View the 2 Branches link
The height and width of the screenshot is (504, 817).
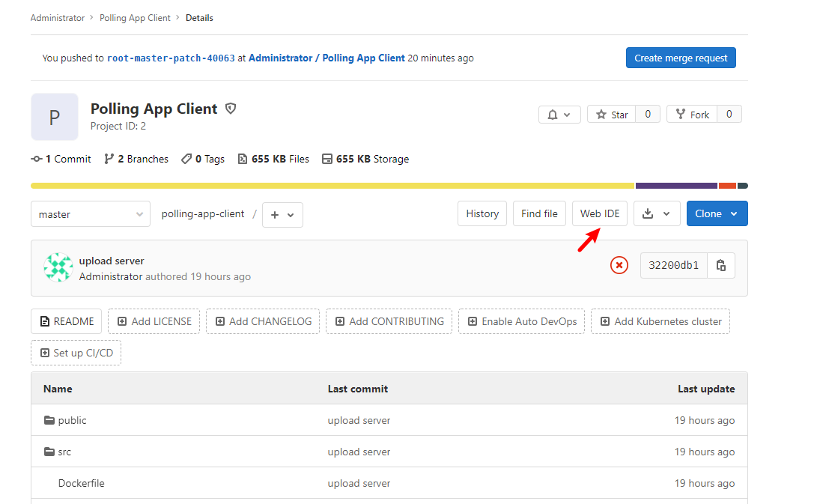[136, 159]
